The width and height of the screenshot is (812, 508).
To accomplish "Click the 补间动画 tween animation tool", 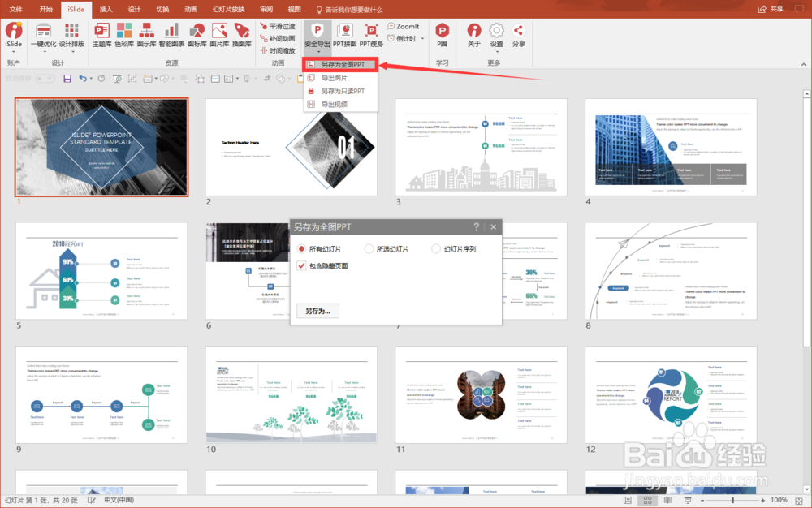I will point(278,38).
